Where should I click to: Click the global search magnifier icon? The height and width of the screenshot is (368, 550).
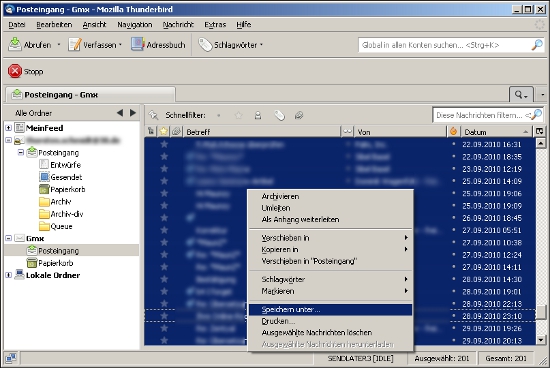(537, 45)
